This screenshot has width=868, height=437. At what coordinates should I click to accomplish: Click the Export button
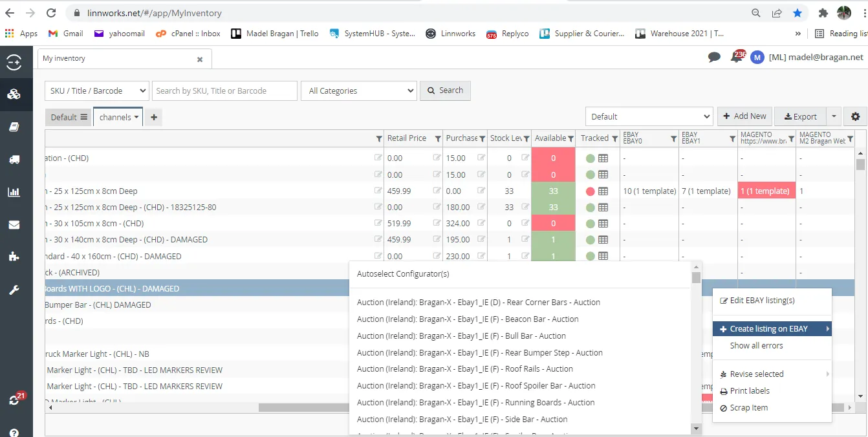tap(800, 116)
